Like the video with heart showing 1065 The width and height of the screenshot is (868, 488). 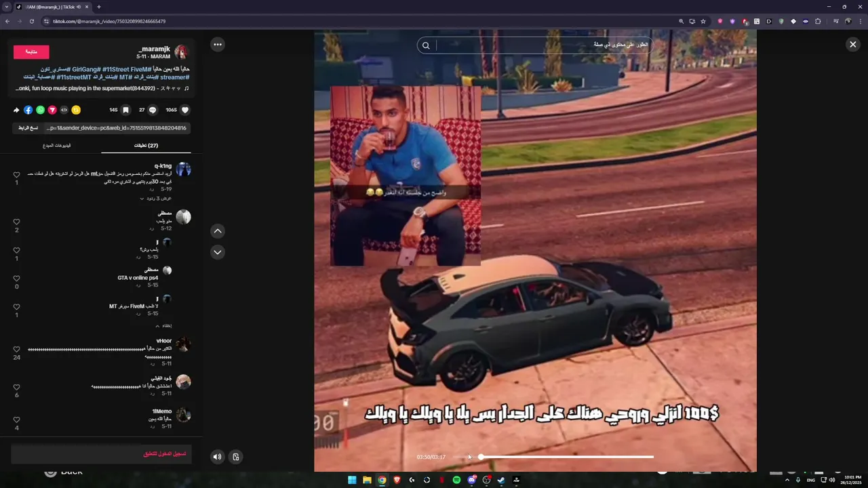[184, 110]
